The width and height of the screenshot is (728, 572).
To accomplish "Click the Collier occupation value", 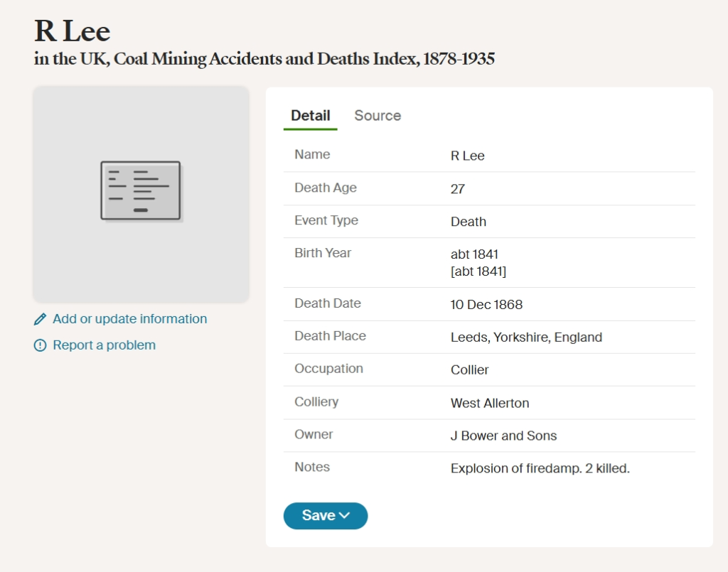I will (x=469, y=370).
